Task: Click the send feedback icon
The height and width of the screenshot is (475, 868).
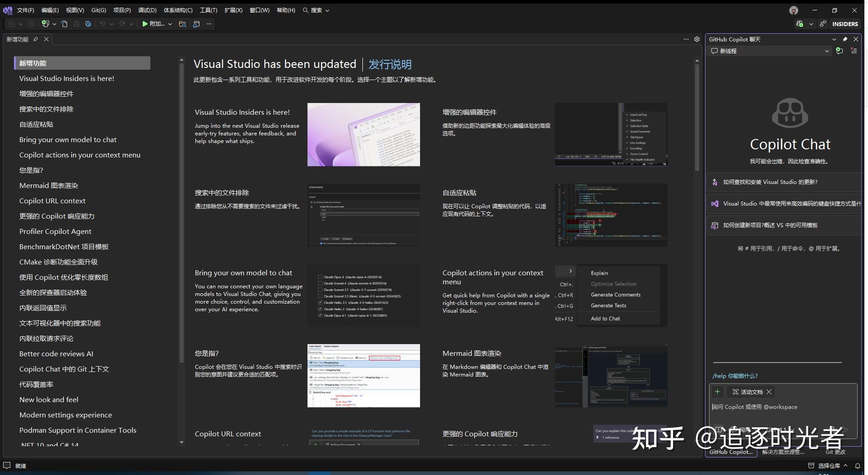Action: tap(823, 24)
